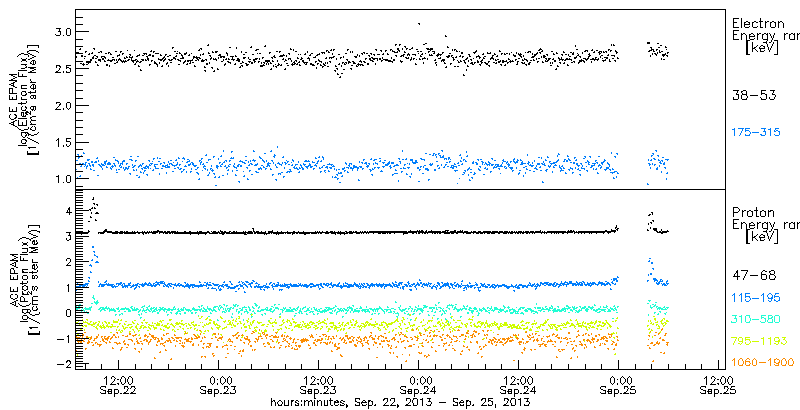Click the 310-580 cyan proton legend label

click(x=757, y=319)
